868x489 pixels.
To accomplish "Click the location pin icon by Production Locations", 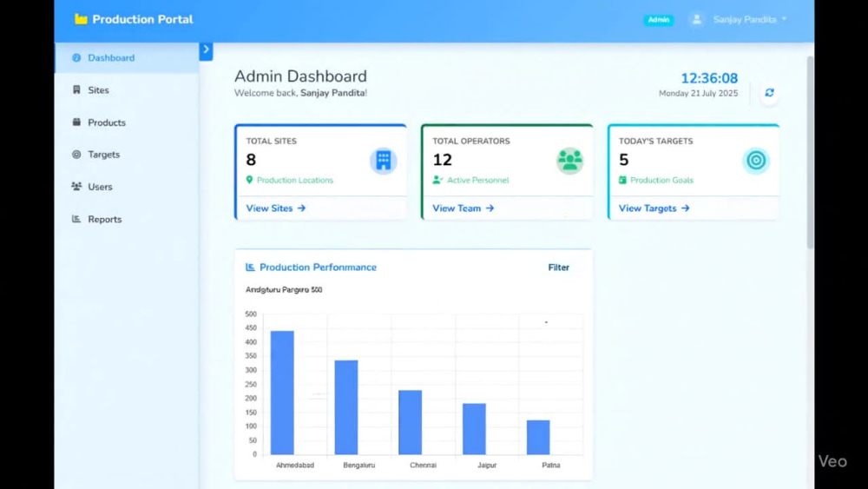I will click(249, 180).
